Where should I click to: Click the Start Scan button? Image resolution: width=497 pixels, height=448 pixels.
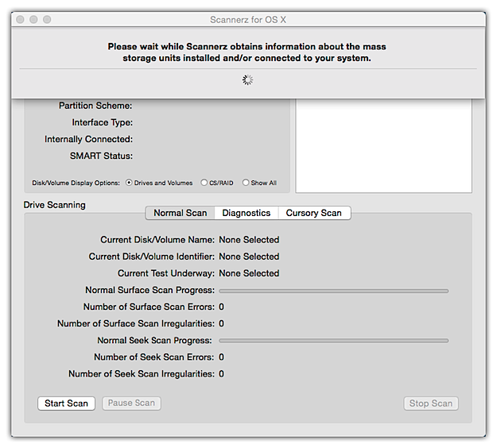click(x=66, y=404)
